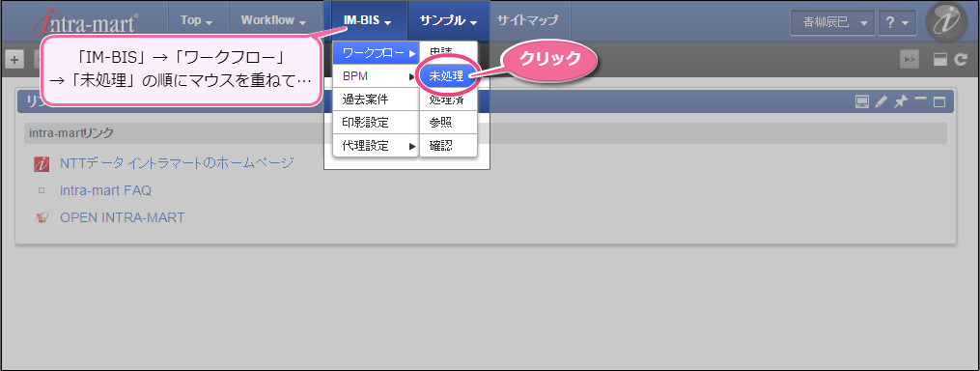980x371 pixels.
Task: Open the intra-mart FAQ link
Action: coord(105,191)
